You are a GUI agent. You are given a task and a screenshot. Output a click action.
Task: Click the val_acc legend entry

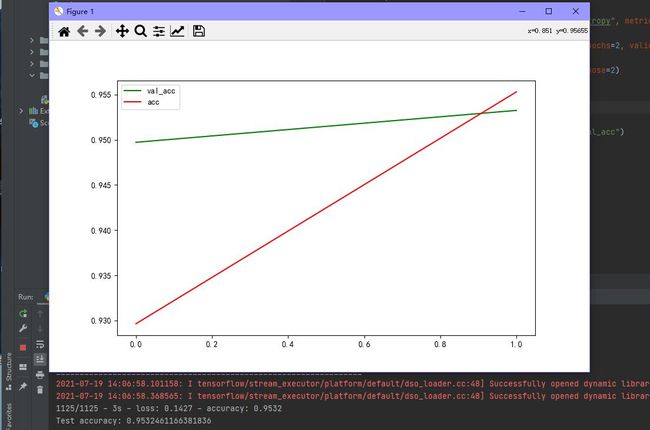(150, 91)
